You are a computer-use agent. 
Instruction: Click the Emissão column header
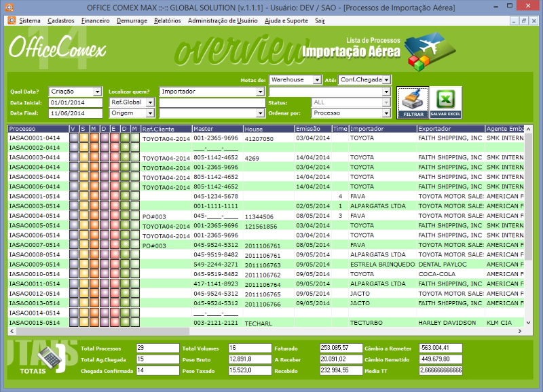coord(313,129)
